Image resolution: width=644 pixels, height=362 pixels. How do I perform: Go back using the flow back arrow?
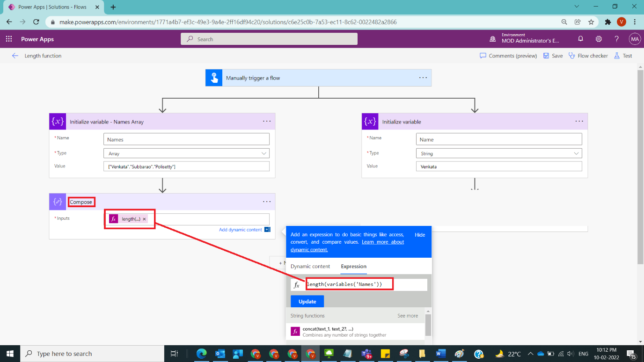tap(15, 56)
